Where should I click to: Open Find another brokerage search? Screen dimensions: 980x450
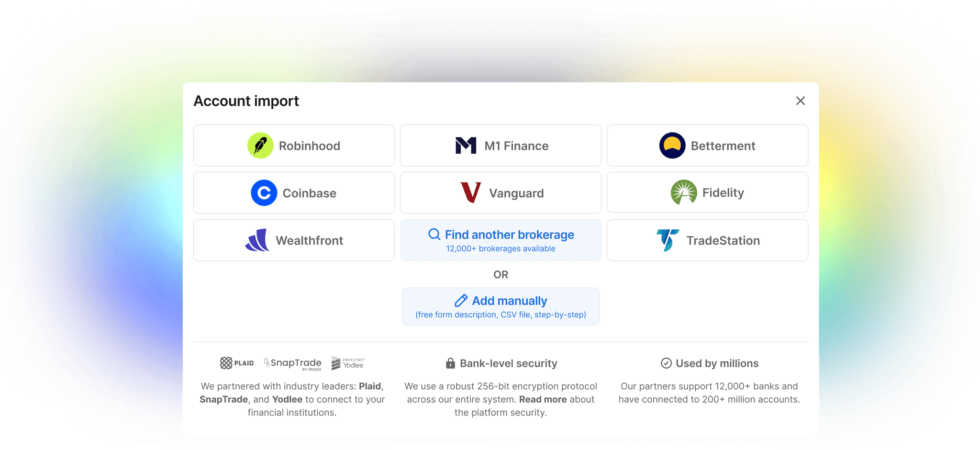point(501,240)
